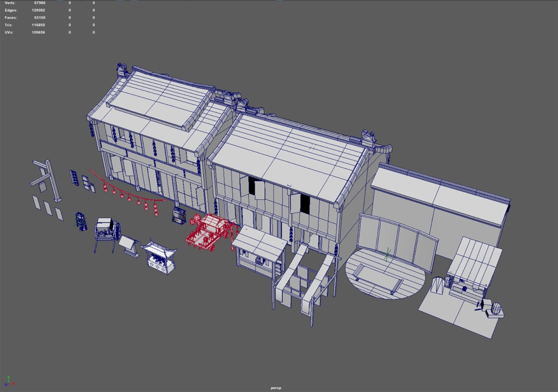Click the 'Edges:' HUD label
Image resolution: width=558 pixels, height=392 pixels.
point(11,10)
